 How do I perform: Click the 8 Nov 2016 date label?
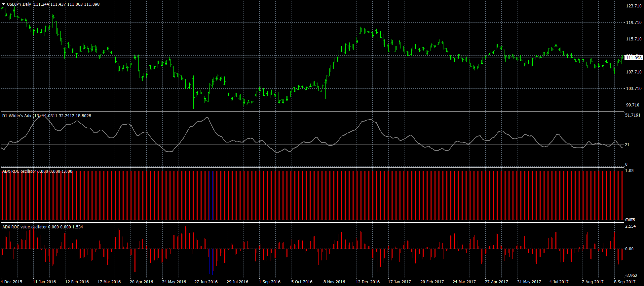(334, 282)
